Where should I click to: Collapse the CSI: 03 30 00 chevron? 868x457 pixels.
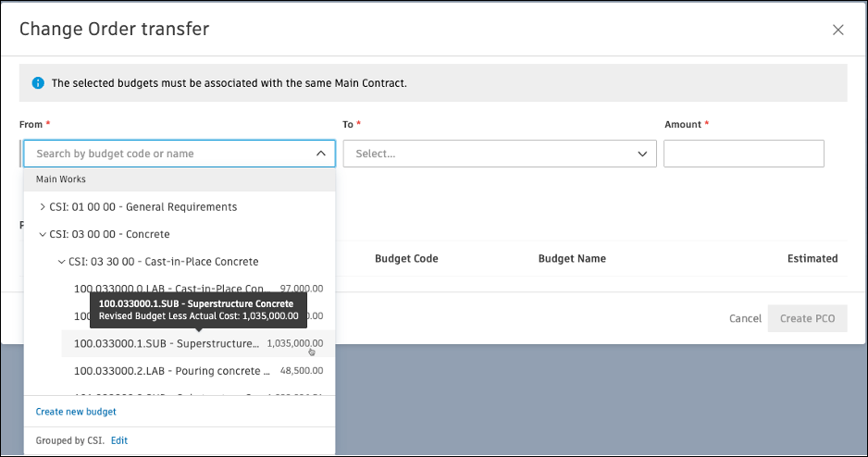(x=61, y=262)
